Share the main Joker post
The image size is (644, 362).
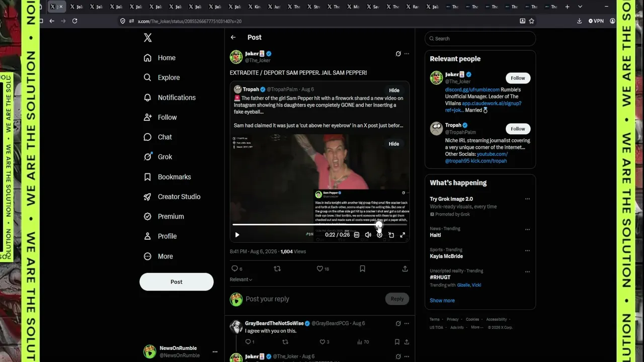point(405,268)
